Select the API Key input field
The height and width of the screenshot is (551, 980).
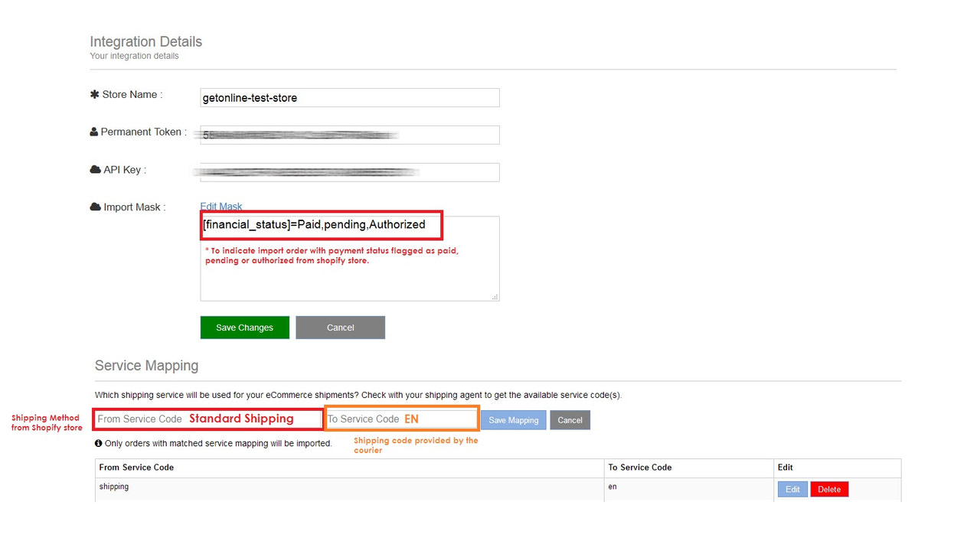[x=349, y=171]
